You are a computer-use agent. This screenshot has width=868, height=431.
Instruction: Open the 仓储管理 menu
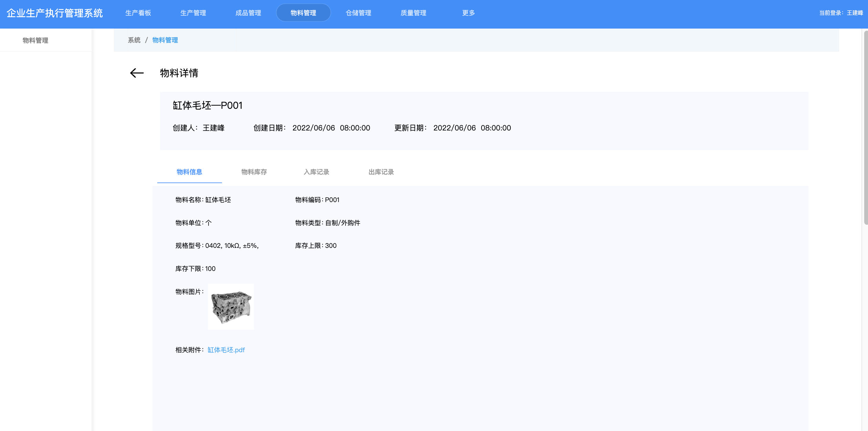[358, 13]
